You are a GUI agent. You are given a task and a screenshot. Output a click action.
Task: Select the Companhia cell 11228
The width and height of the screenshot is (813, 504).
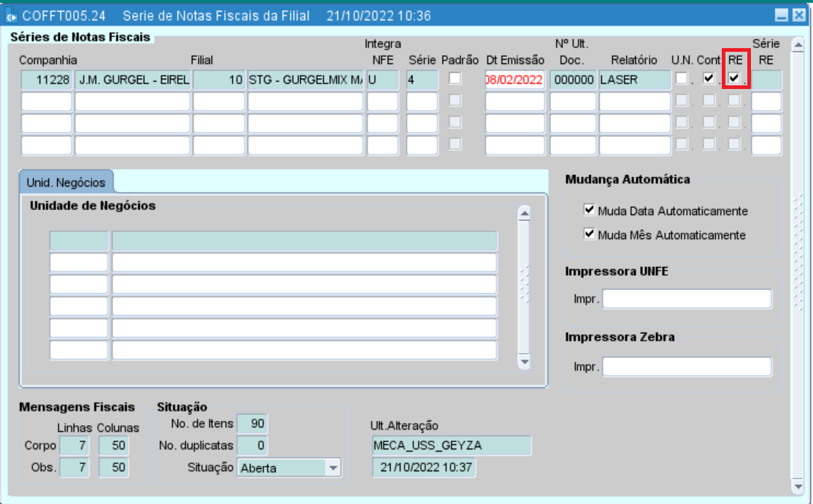46,80
